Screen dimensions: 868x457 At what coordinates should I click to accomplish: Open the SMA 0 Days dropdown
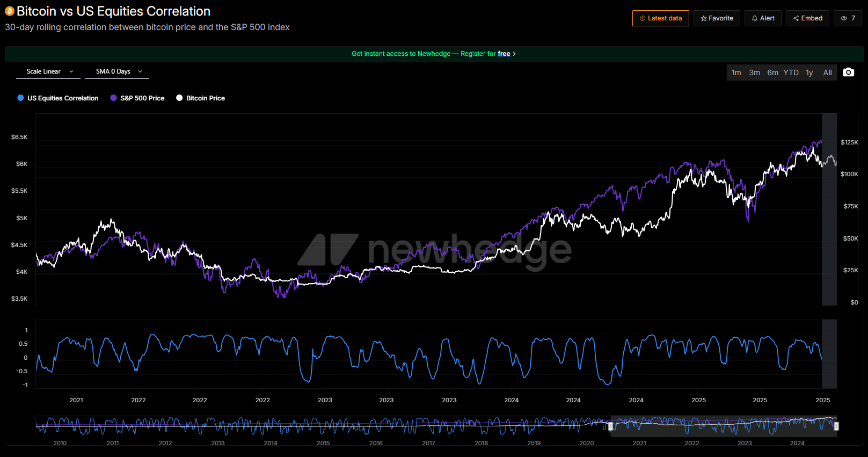tap(117, 71)
